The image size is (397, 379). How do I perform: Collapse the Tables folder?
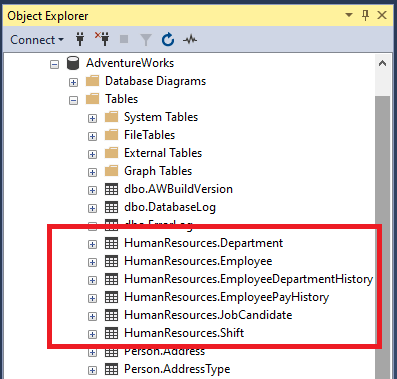pos(73,100)
